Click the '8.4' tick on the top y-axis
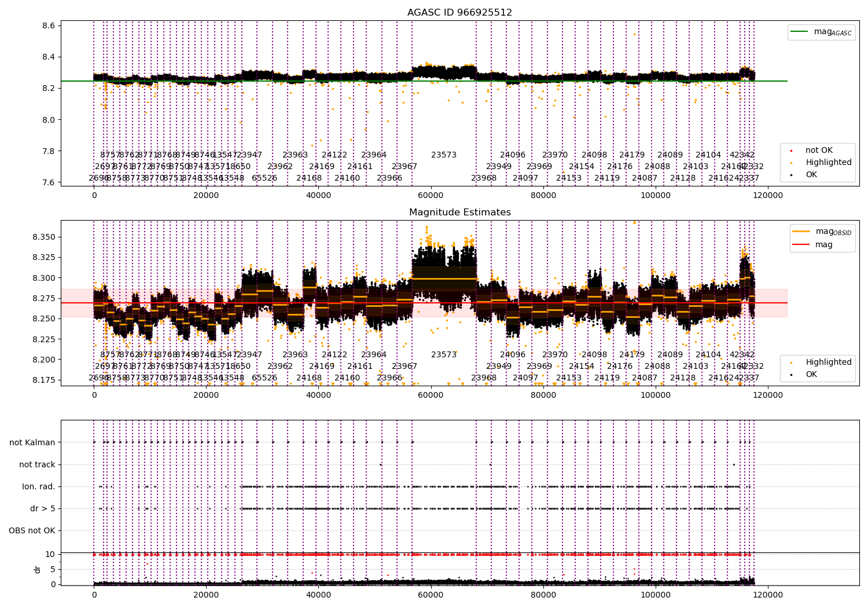 tap(49, 57)
